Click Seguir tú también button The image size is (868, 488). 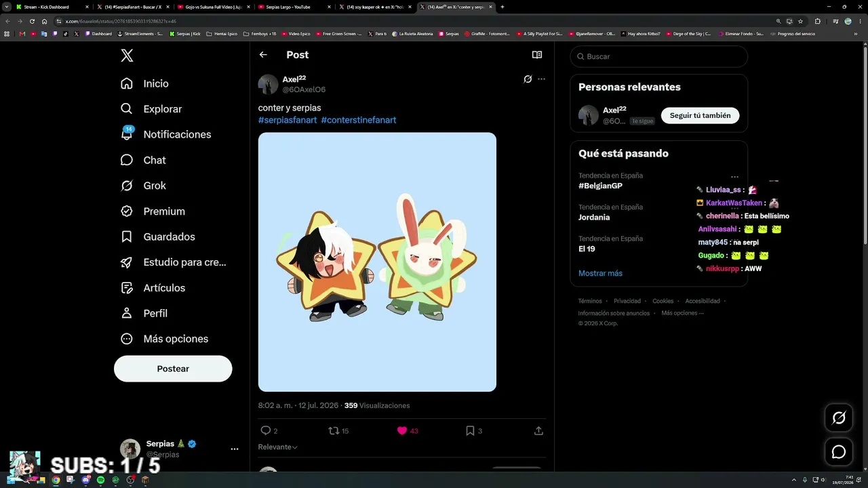[x=700, y=116]
